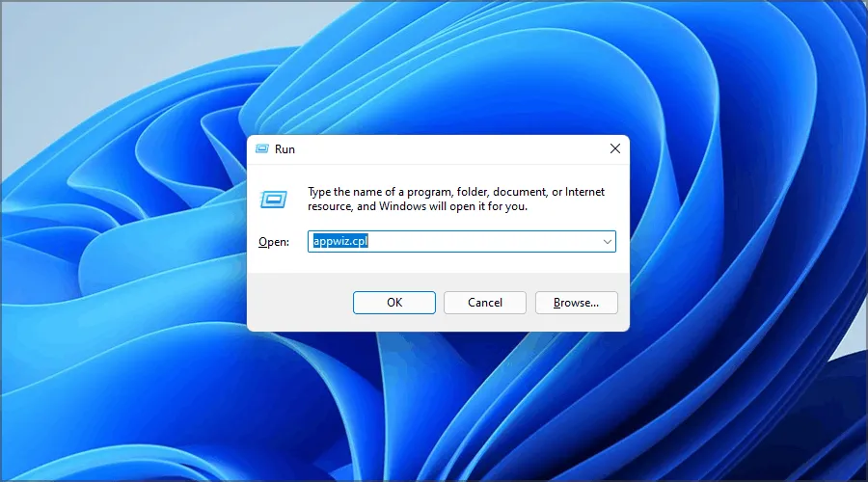Click the "Type the name of a program" text line
This screenshot has height=482, width=868.
tap(455, 192)
